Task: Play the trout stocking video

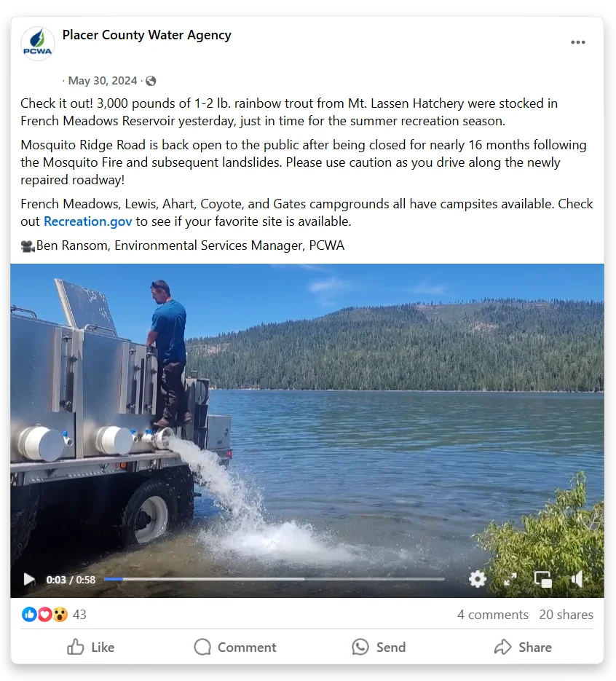Action: (x=29, y=579)
